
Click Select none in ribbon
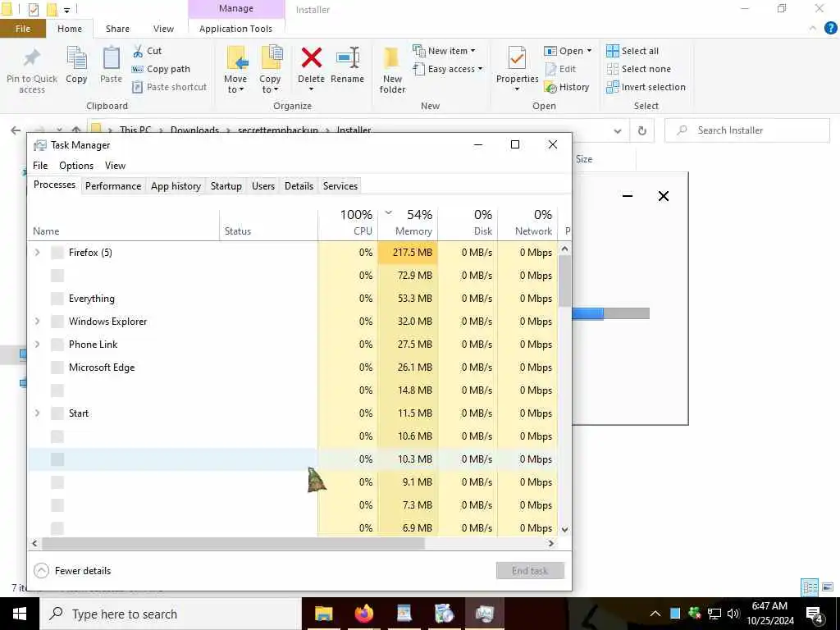pos(638,69)
